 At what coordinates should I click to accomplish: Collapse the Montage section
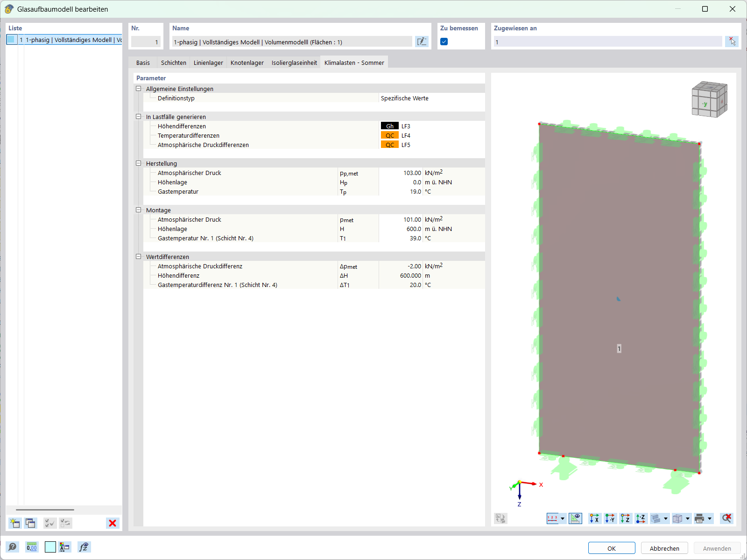(138, 210)
